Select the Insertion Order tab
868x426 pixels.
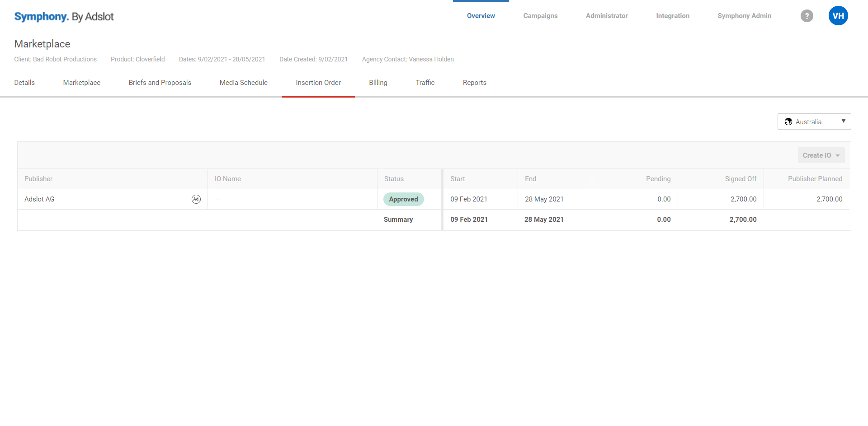(x=318, y=83)
